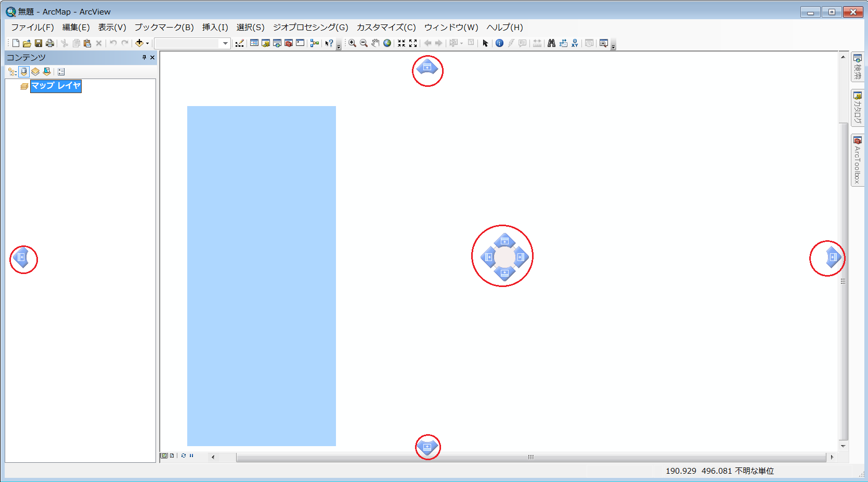The image size is (868, 482).
Task: Click the vertical scrollbar down arrow
Action: (843, 446)
